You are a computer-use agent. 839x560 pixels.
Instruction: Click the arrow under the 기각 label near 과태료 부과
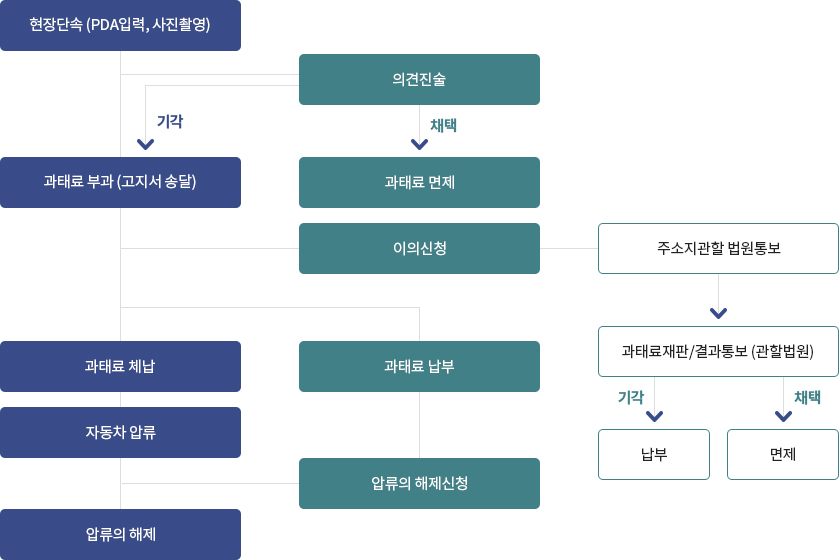point(146,144)
